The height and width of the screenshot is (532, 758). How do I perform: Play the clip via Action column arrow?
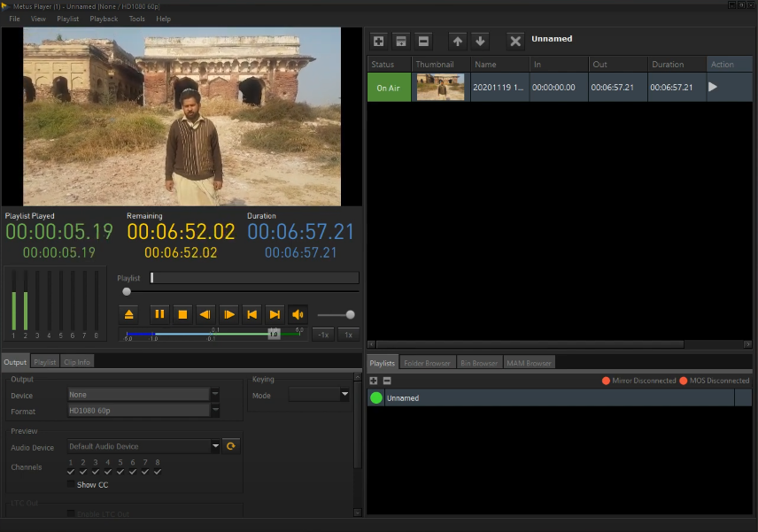(x=713, y=87)
